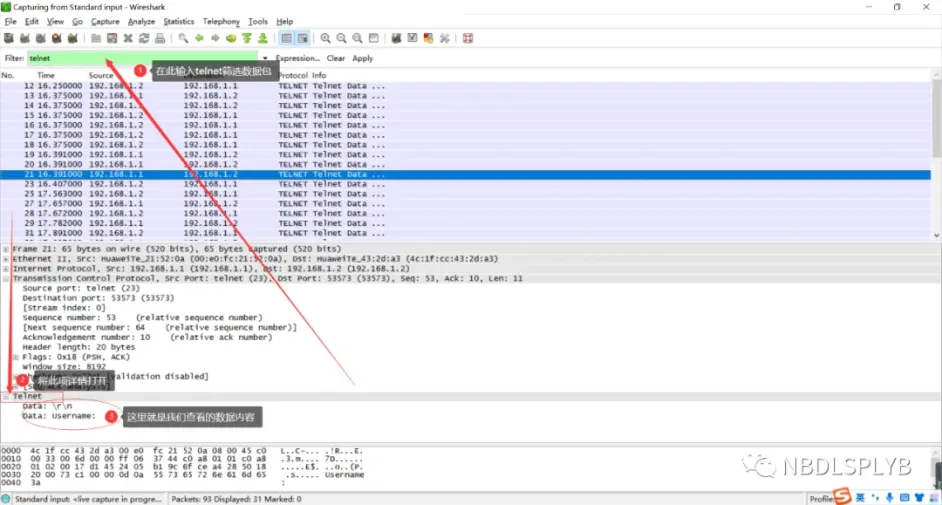Jump to the last packet icon
942x505 pixels.
pos(263,38)
